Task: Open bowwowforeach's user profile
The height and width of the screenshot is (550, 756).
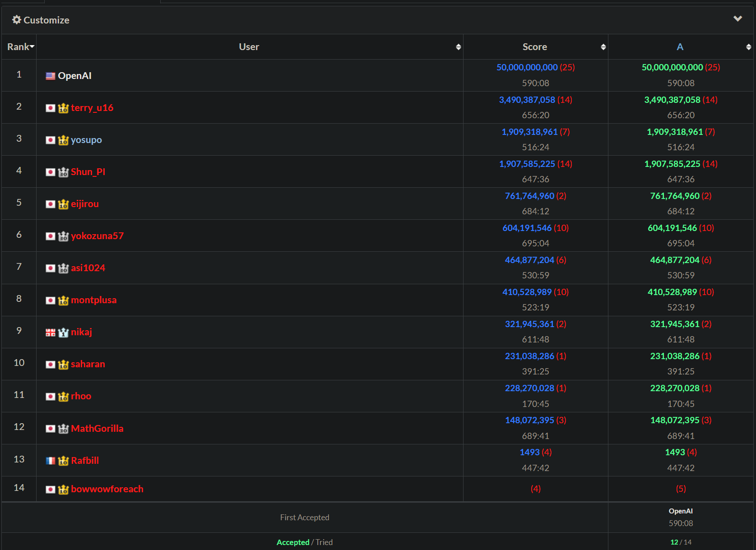Action: point(107,489)
